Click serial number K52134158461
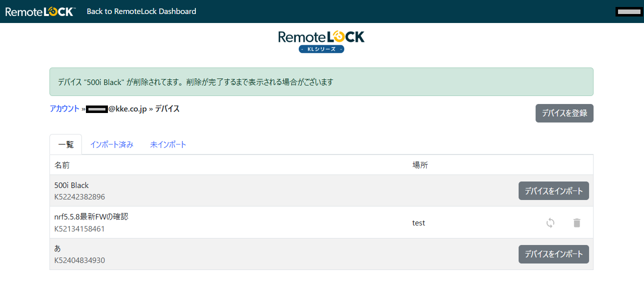Viewport: 644px width, 289px height. (80, 228)
